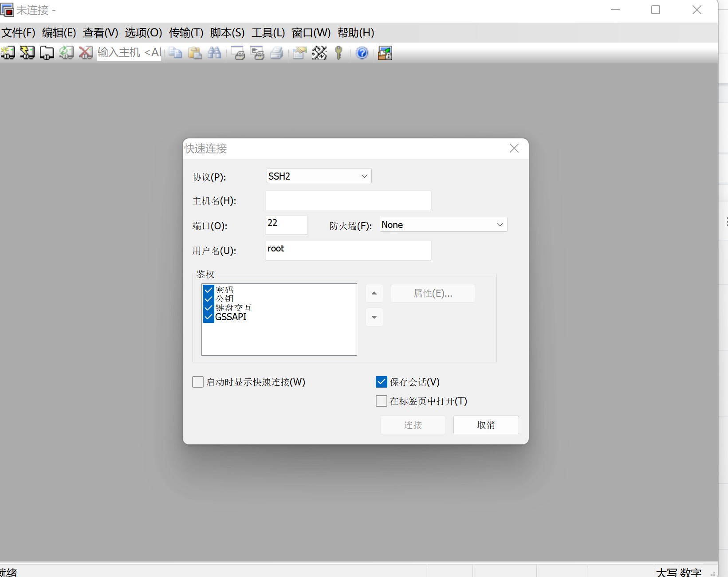Screen dimensions: 728x577
Task: Click the 取消 button
Action: (486, 425)
